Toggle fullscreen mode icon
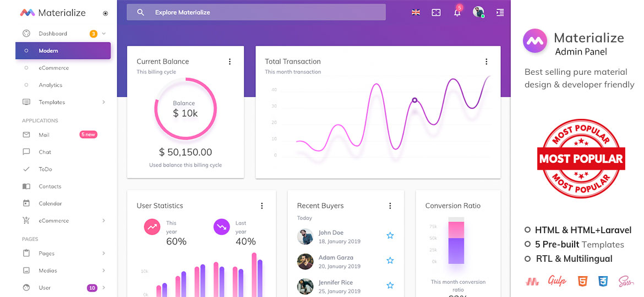 (x=436, y=12)
